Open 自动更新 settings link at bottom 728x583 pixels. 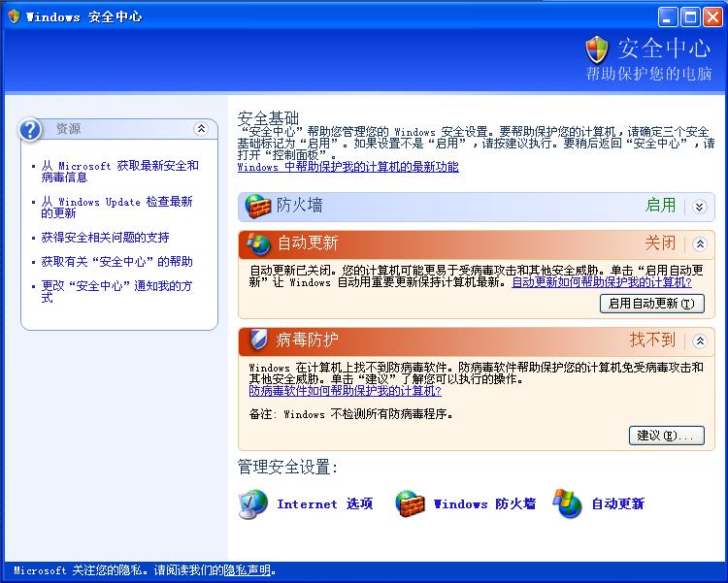click(618, 503)
